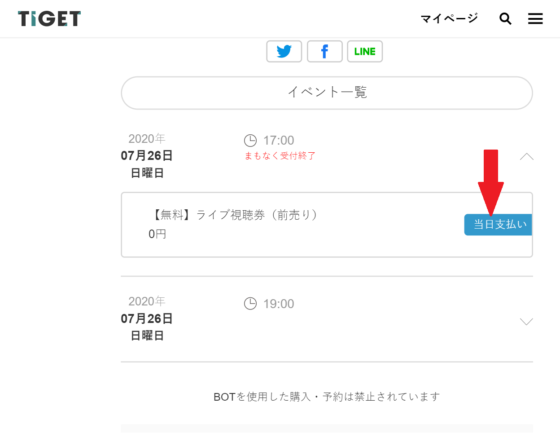Click the 07月26日 date of 19:00 event

147,318
